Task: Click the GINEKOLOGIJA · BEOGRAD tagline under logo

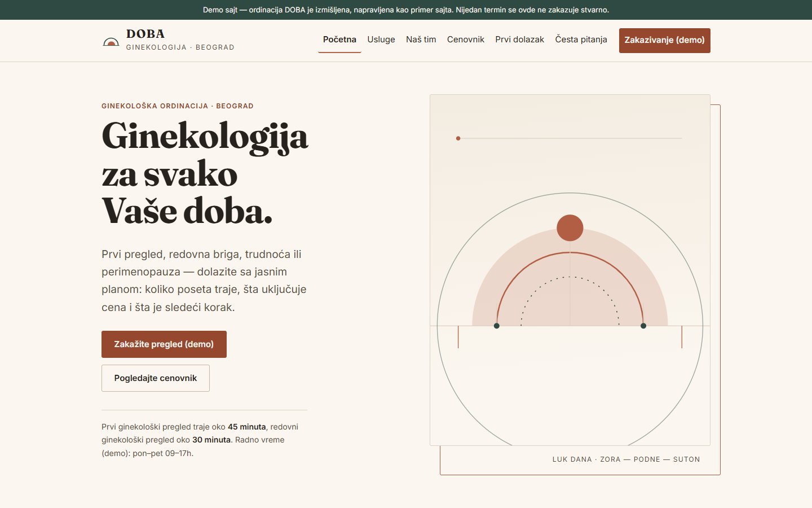Action: click(x=180, y=47)
